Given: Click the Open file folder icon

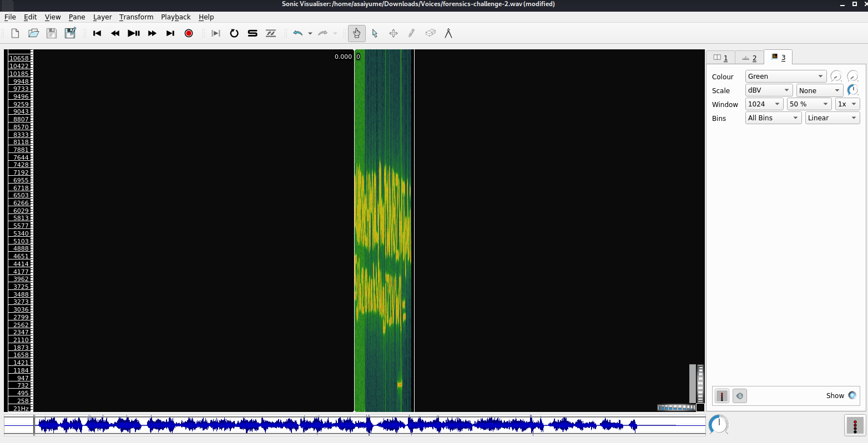Looking at the screenshot, I should [33, 33].
